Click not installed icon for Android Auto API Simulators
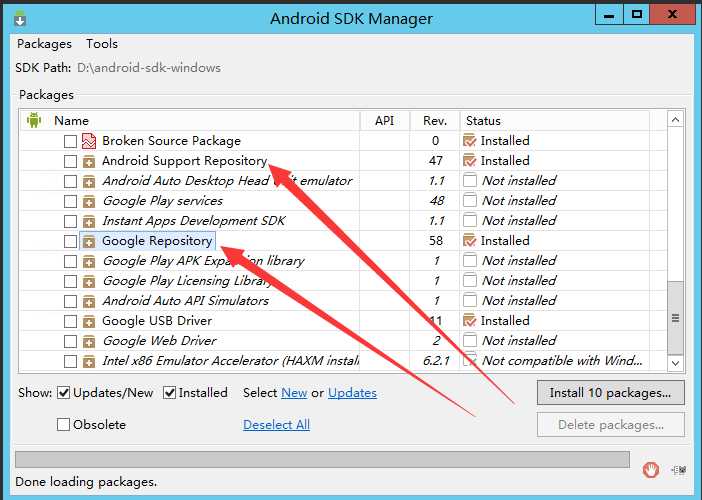 coord(470,300)
